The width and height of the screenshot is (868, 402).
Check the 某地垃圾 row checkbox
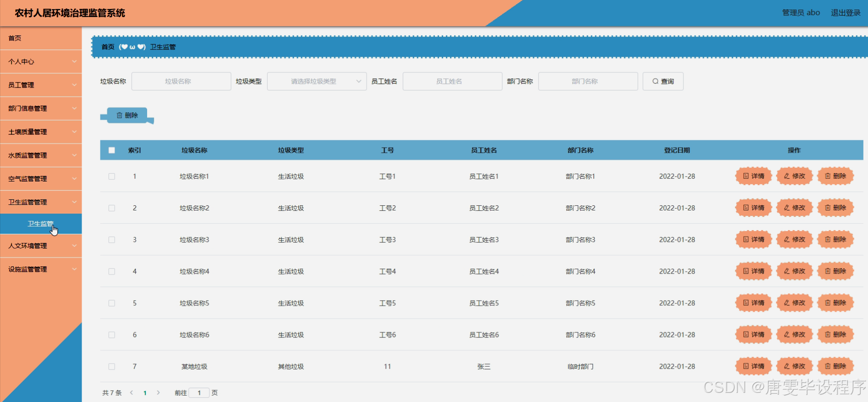[111, 366]
